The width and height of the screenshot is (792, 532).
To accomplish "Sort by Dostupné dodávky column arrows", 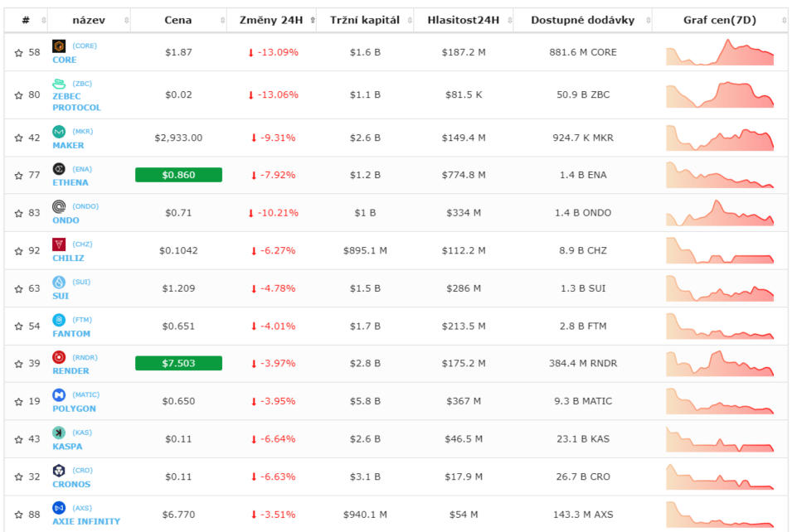I will (648, 20).
